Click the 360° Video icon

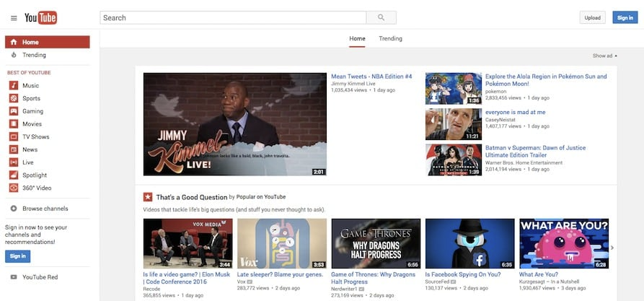[x=14, y=188]
